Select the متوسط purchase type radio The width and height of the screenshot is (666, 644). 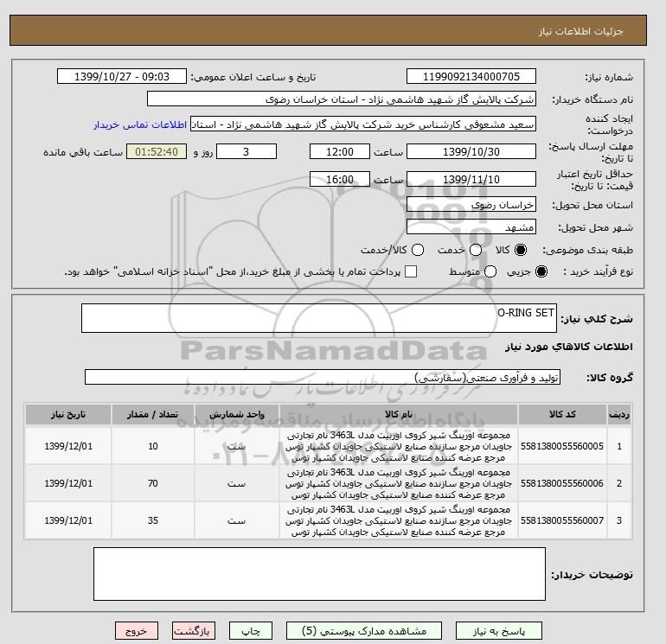490,271
